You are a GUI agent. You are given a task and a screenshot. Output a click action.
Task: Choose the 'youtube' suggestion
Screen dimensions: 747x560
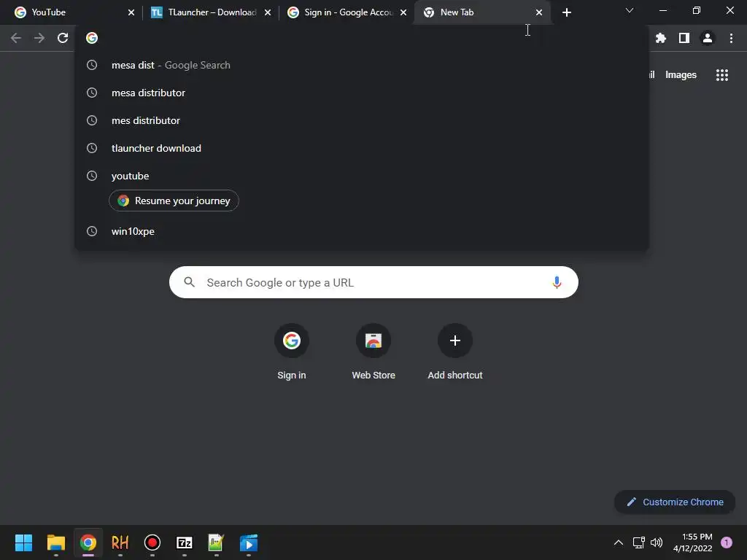[362, 176]
